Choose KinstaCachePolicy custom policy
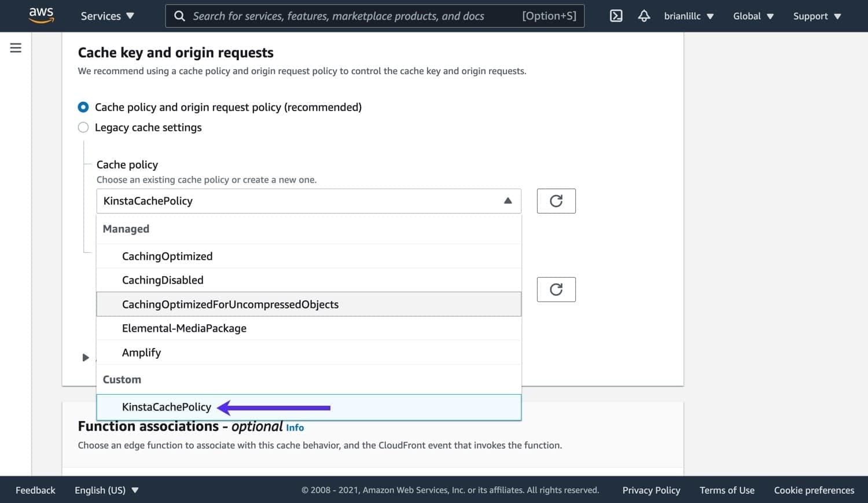 [x=309, y=407]
